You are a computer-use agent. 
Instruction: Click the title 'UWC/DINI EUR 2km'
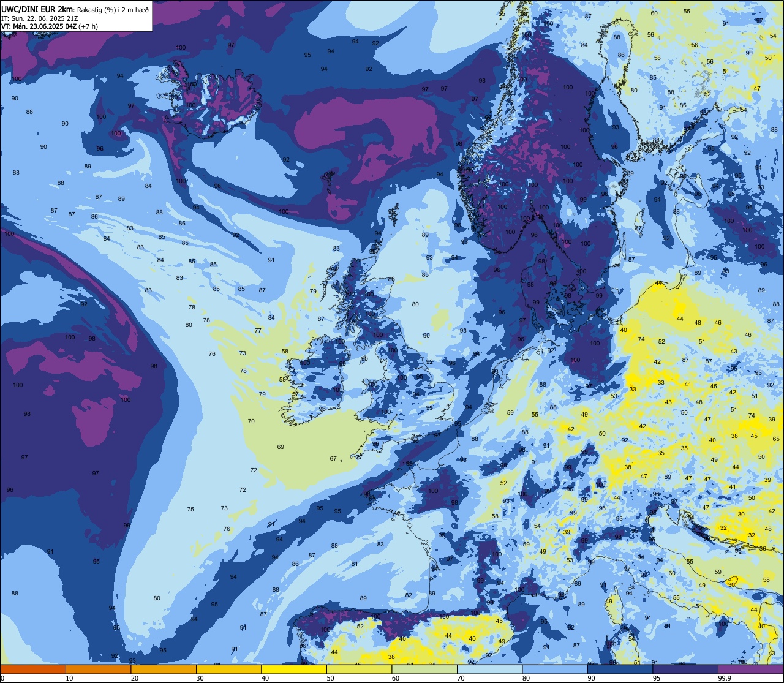pos(37,9)
